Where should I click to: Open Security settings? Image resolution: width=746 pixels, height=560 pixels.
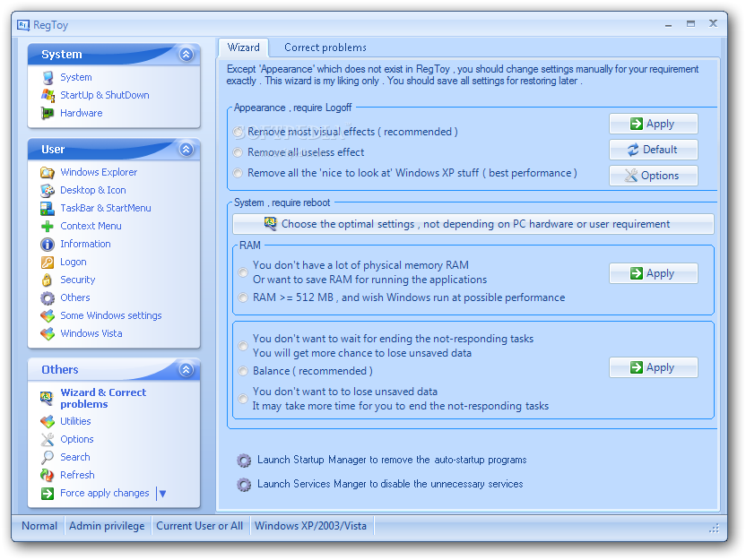click(77, 280)
